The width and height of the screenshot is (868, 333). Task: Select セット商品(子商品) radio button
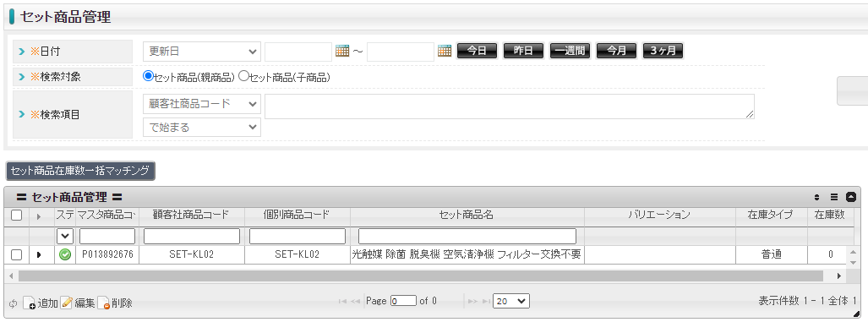pyautogui.click(x=243, y=76)
